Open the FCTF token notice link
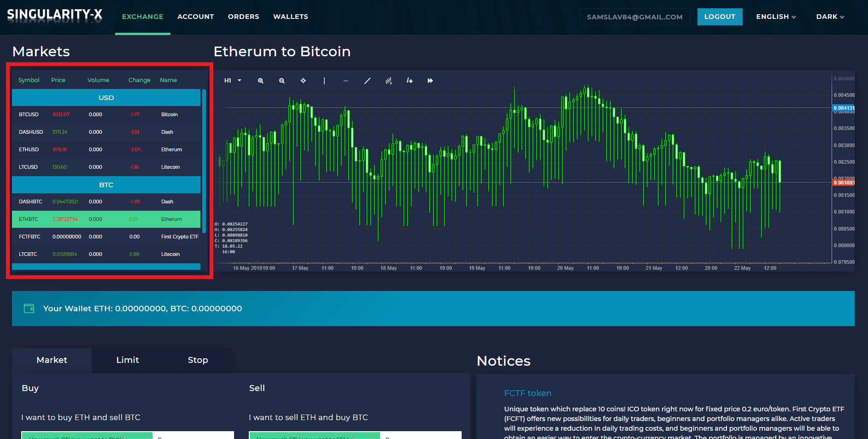 point(528,393)
